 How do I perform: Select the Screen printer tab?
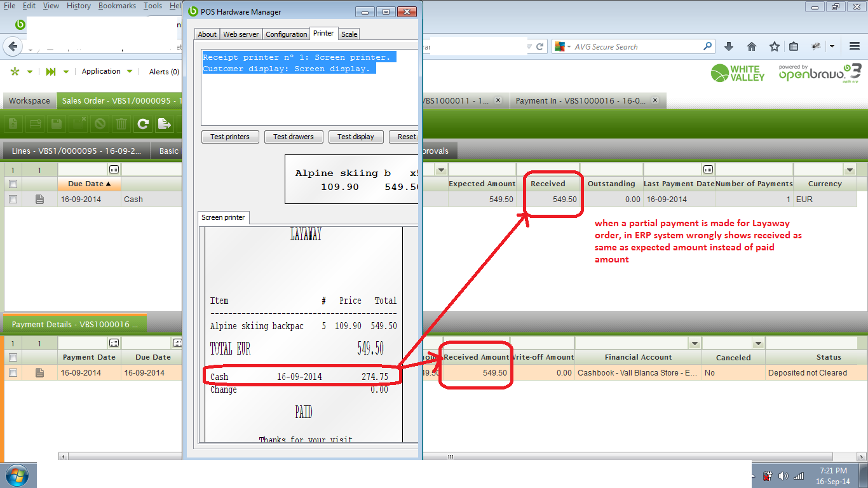223,217
